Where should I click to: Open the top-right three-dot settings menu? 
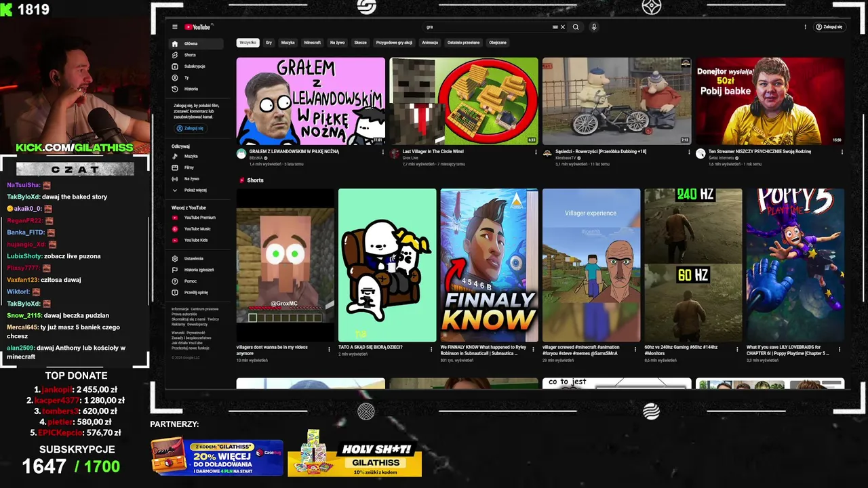[806, 27]
